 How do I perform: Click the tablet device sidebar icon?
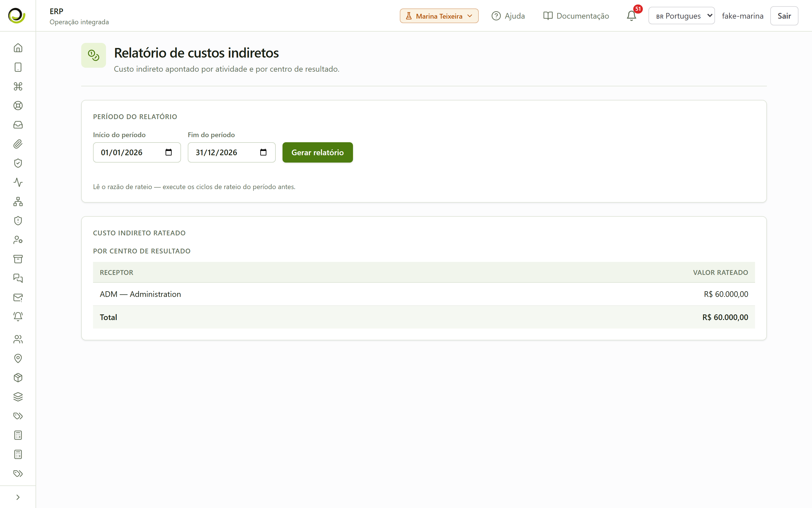point(18,67)
